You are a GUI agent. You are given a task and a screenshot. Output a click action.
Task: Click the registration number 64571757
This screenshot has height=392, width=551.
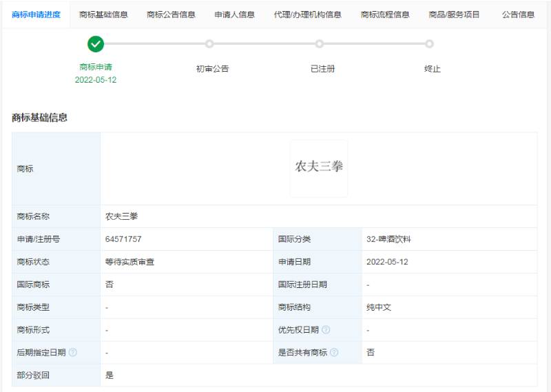click(x=123, y=239)
